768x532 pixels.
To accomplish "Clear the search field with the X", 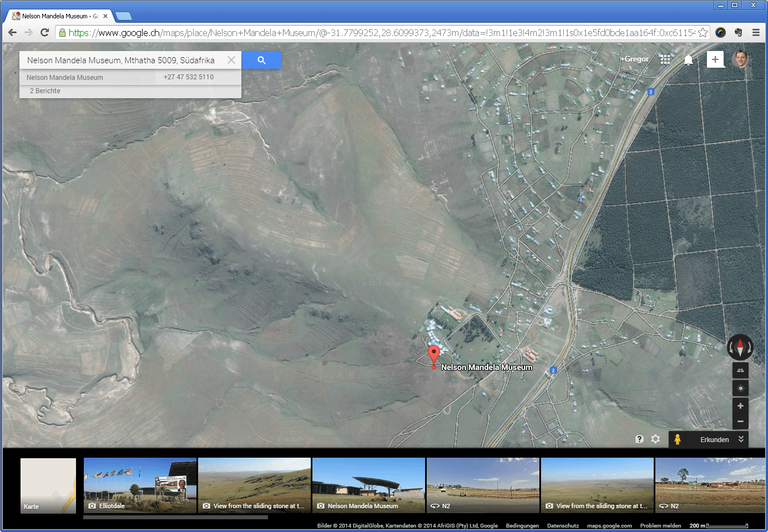I will [x=231, y=60].
